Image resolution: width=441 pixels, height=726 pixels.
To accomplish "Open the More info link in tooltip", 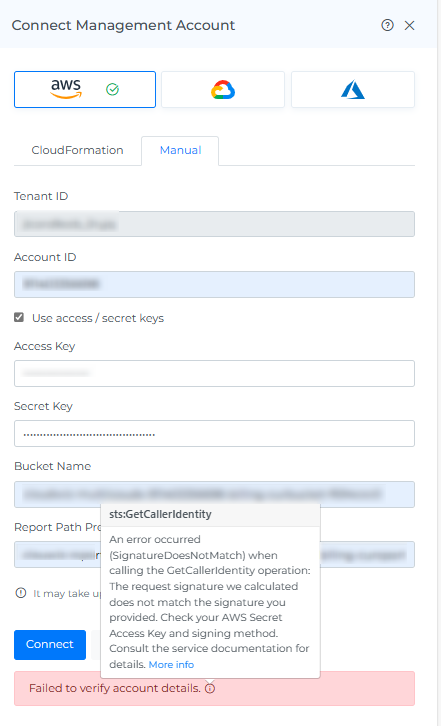I will tap(171, 664).
